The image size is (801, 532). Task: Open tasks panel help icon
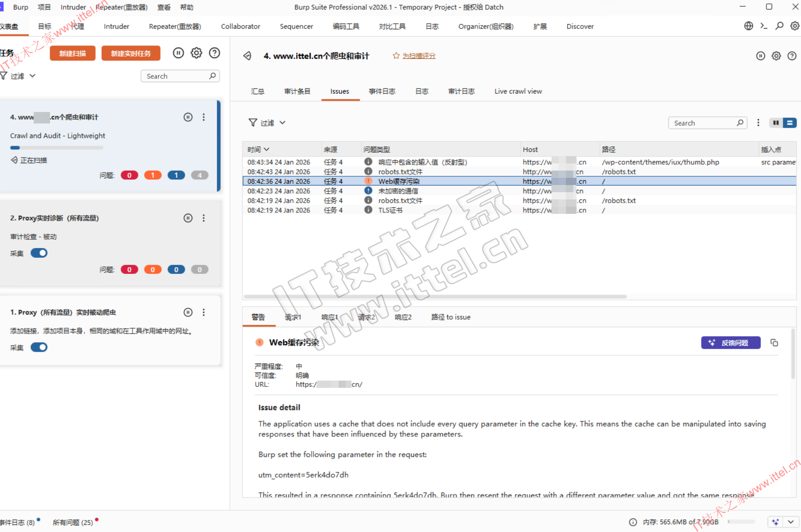pyautogui.click(x=214, y=53)
